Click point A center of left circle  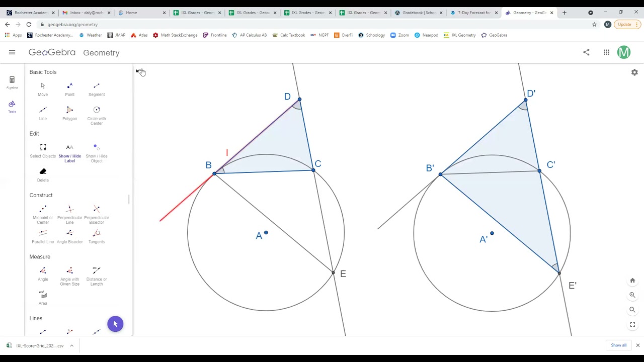266,233
